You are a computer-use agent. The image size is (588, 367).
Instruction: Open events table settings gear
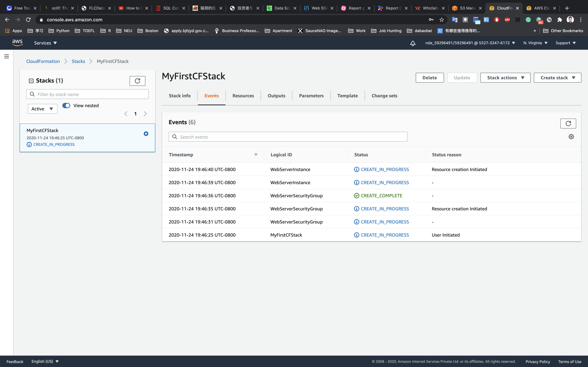tap(571, 137)
